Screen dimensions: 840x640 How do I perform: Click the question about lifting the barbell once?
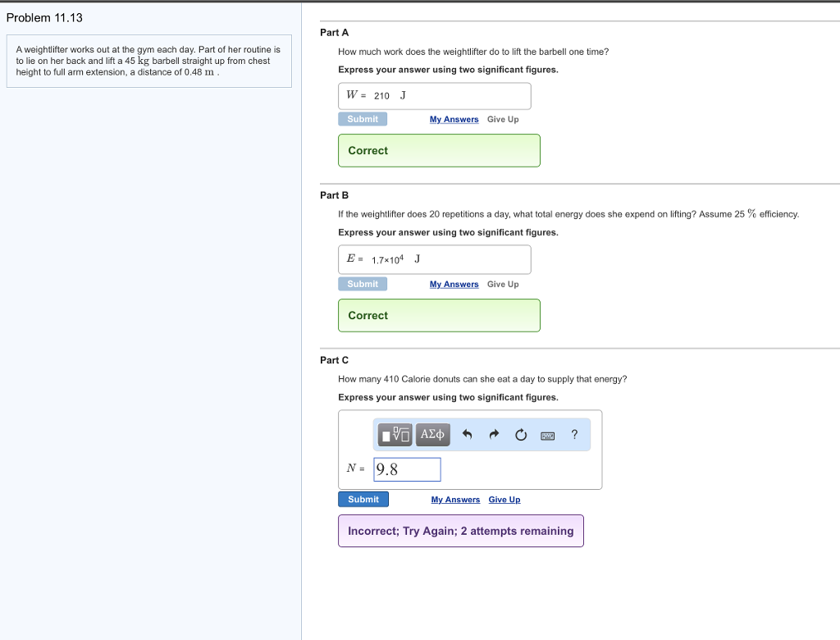tap(473, 52)
